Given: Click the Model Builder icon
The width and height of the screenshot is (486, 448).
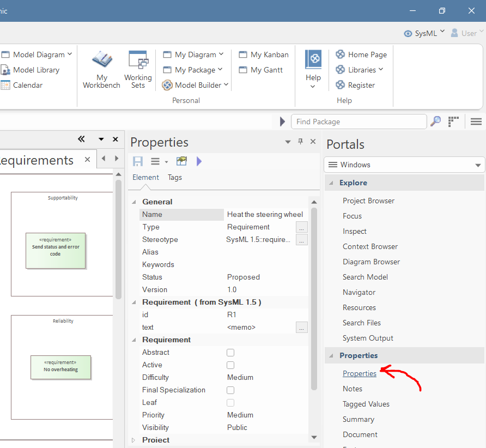Looking at the screenshot, I should click(x=167, y=85).
